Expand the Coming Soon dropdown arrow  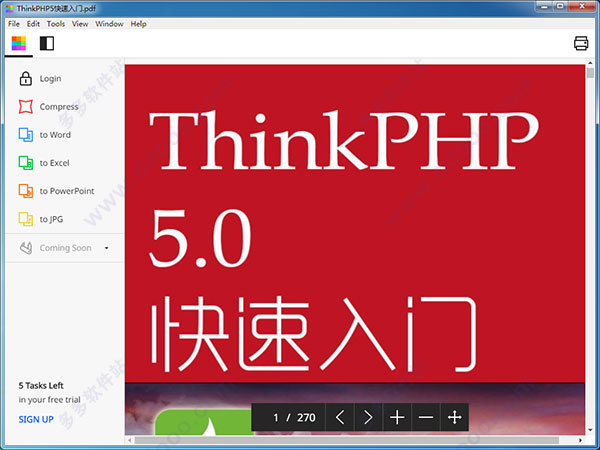pos(107,248)
